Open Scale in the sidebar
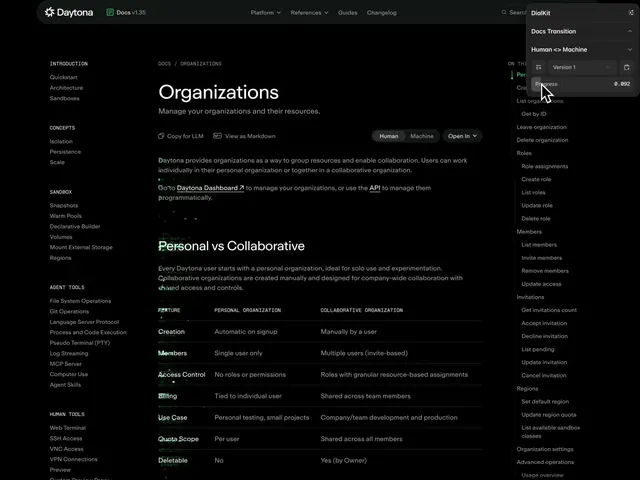The image size is (640, 480). point(57,162)
